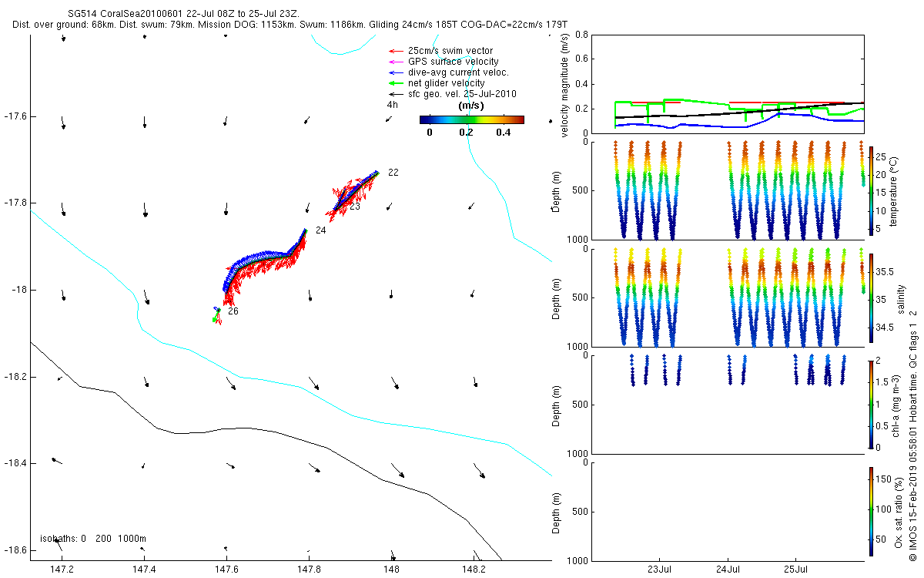
Task: Click the 'isobaths: 0 200 1000m' label
Action: click(x=93, y=539)
